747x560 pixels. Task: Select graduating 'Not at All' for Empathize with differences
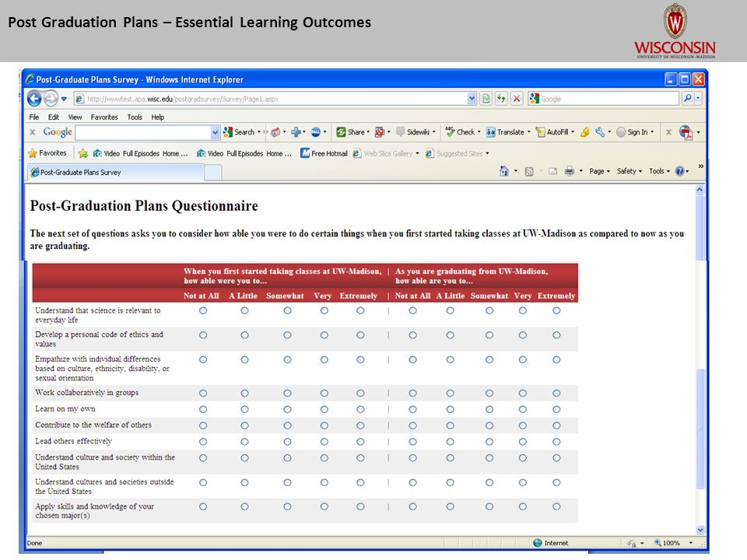point(412,360)
